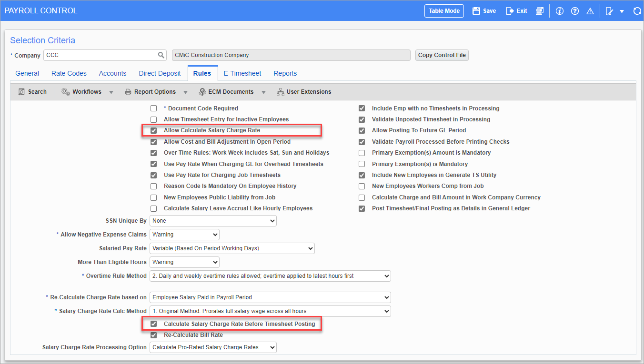Enable Primary Exemption(s) is Mandatory checkbox

click(362, 164)
